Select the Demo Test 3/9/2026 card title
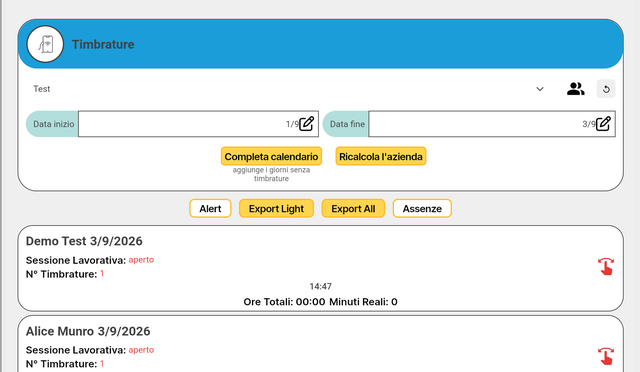The width and height of the screenshot is (640, 372). [84, 241]
